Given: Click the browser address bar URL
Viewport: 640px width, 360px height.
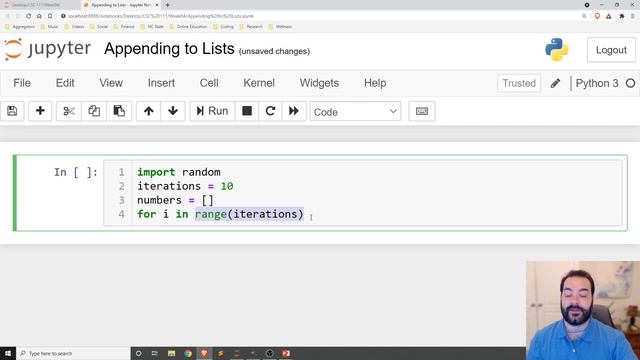Looking at the screenshot, I should [161, 16].
